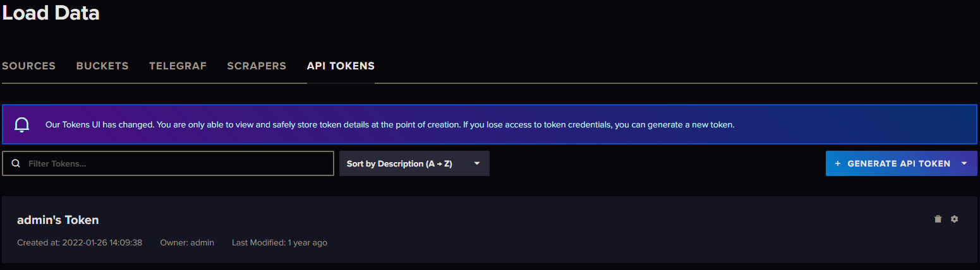Click the plus icon on Generate API Token
This screenshot has width=980, height=270.
838,163
